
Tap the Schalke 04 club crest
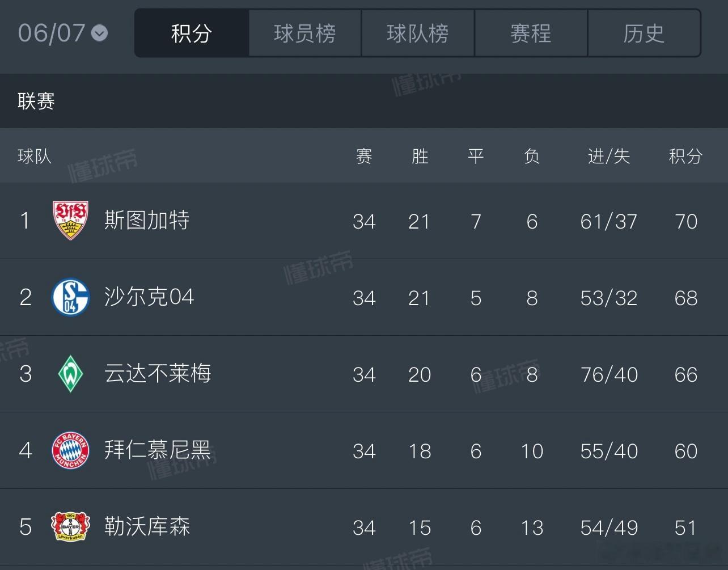71,297
